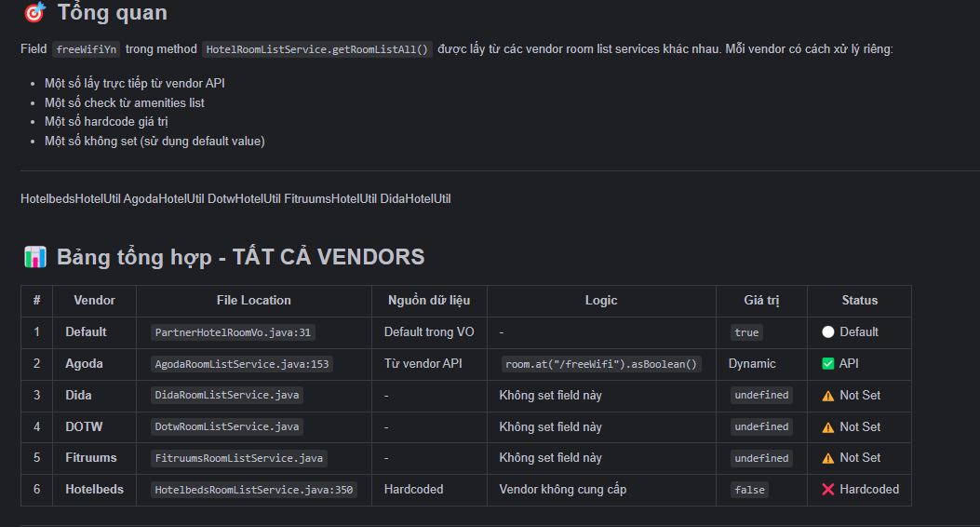Click the warning icon in the DOTW row
This screenshot has width=980, height=527.
(x=828, y=427)
